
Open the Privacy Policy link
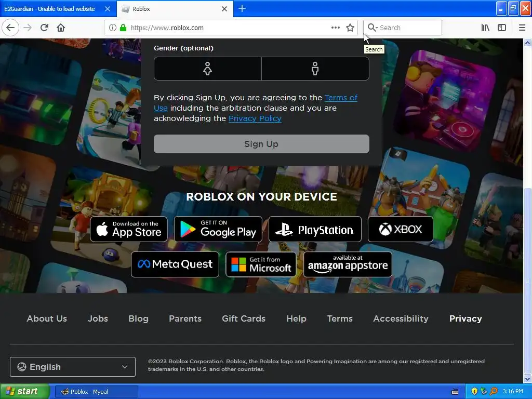tap(255, 118)
